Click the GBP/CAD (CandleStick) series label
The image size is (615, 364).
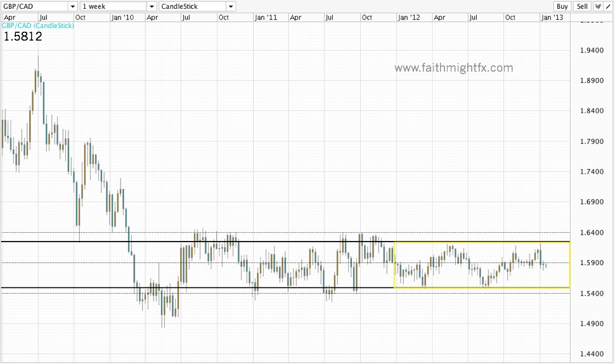37,25
